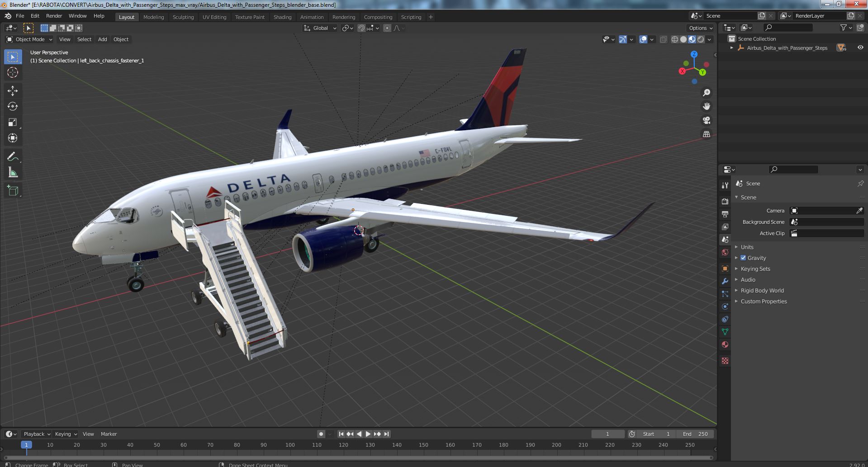Choose the Measure tool
This screenshot has width=868, height=467.
click(x=13, y=173)
